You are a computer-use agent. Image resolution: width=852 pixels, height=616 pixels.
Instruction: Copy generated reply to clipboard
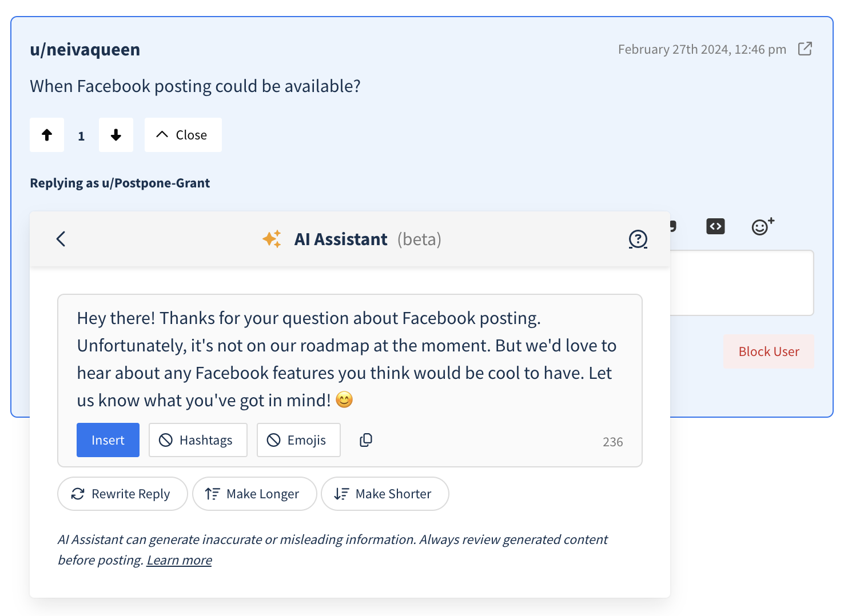click(x=366, y=440)
